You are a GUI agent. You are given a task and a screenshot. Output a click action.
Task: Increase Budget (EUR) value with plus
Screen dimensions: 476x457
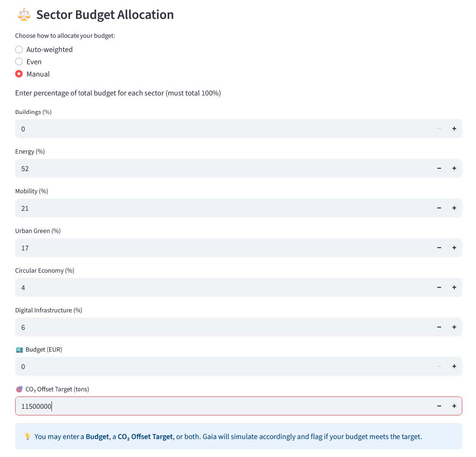pyautogui.click(x=454, y=366)
